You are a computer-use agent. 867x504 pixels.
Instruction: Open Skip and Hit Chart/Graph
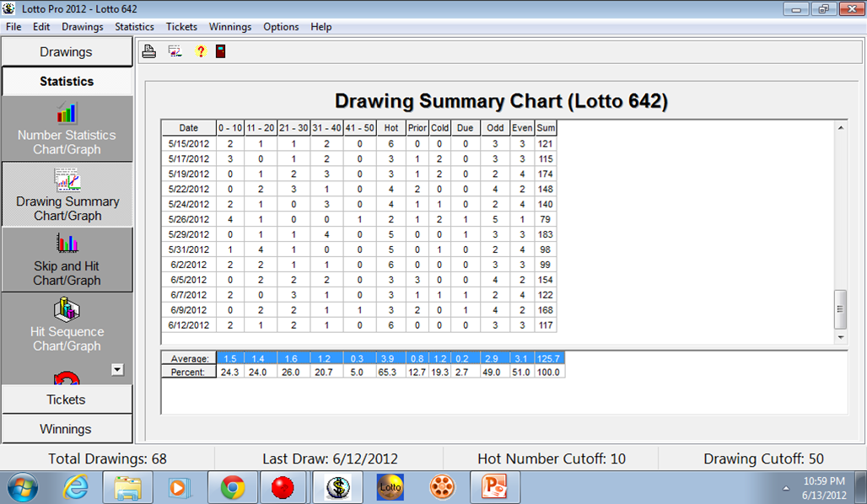67,260
